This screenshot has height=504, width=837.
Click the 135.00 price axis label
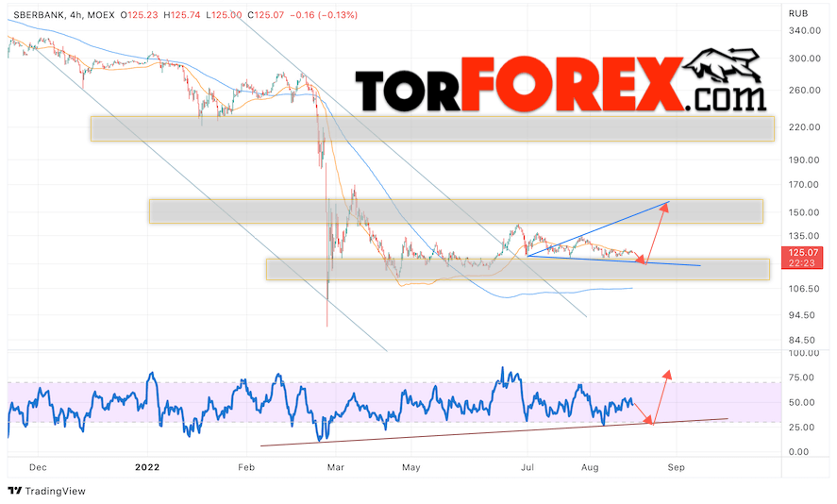point(803,236)
